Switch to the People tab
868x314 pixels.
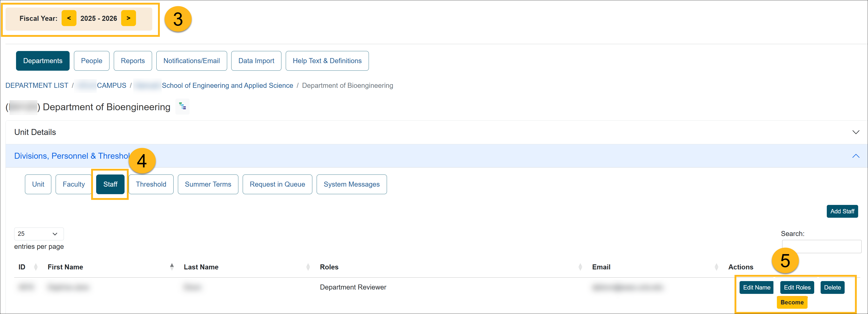(91, 61)
